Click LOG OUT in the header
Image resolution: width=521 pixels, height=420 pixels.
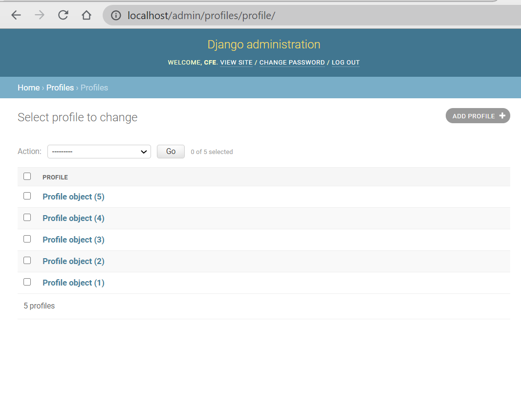click(346, 63)
